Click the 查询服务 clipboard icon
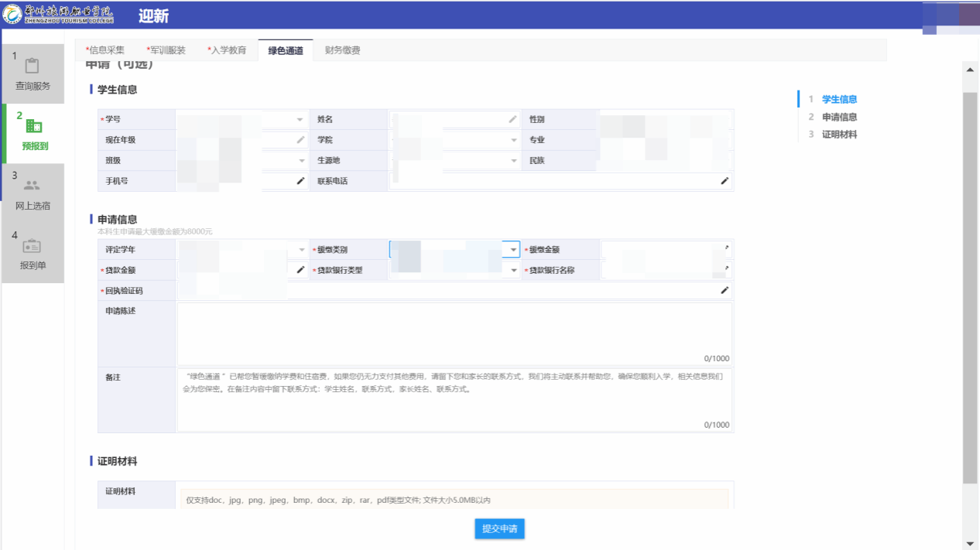 32,66
